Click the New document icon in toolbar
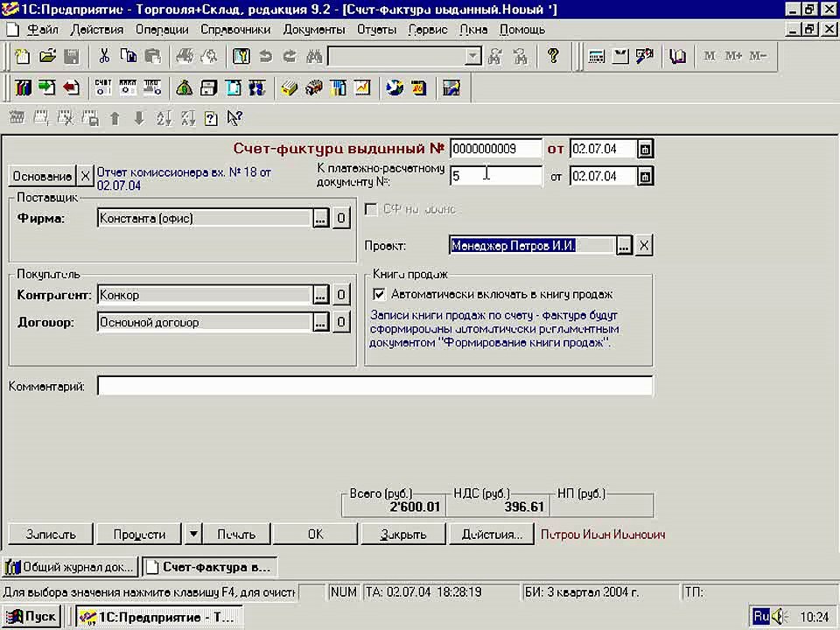Viewport: 840px width, 630px height. pyautogui.click(x=23, y=56)
